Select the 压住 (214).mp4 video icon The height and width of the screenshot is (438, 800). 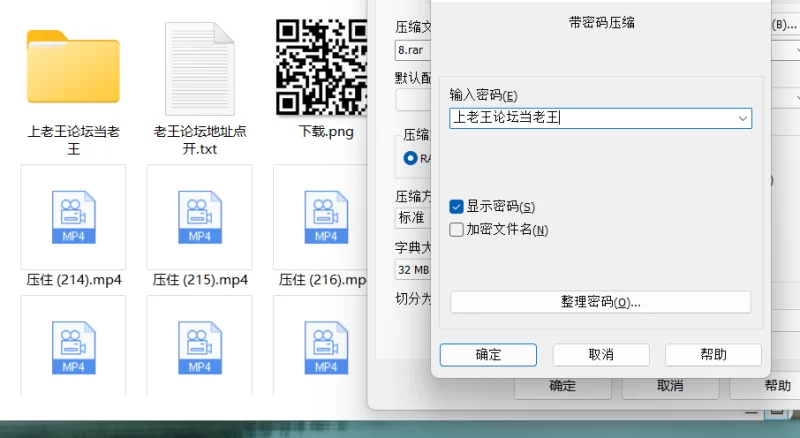[x=73, y=217]
